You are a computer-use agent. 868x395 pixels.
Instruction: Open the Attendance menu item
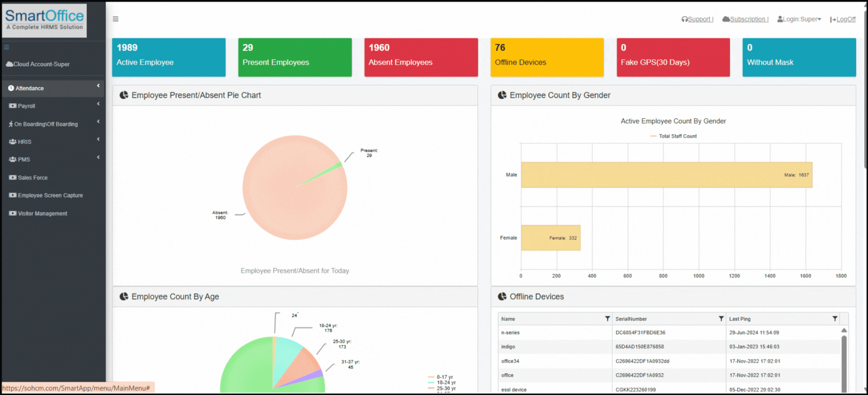tap(53, 88)
